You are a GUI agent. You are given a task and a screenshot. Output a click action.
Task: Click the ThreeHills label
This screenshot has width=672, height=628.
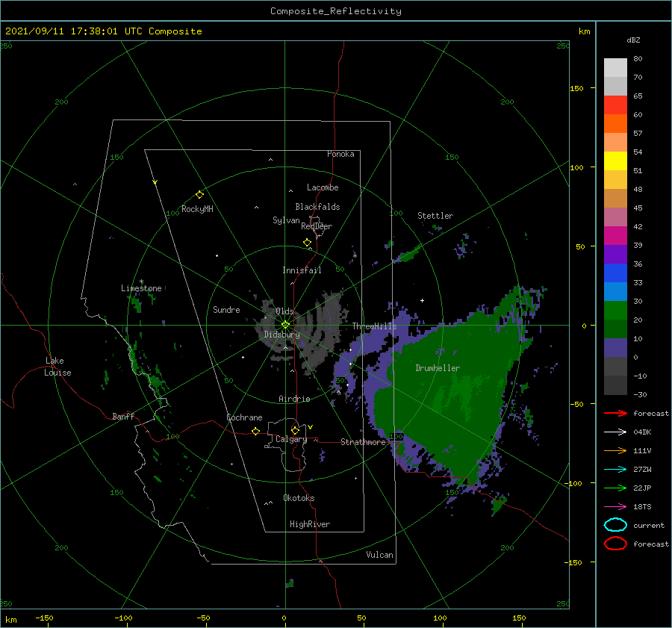tap(375, 326)
